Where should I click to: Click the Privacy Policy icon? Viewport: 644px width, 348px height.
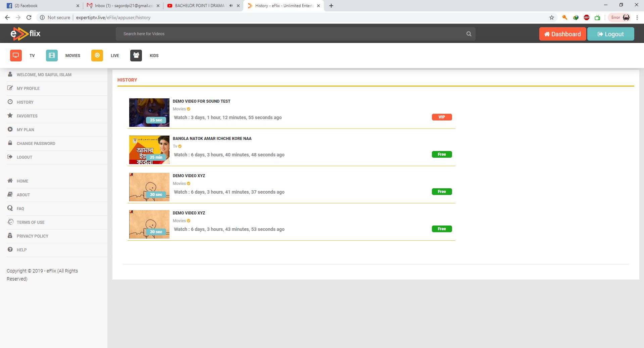coord(10,236)
